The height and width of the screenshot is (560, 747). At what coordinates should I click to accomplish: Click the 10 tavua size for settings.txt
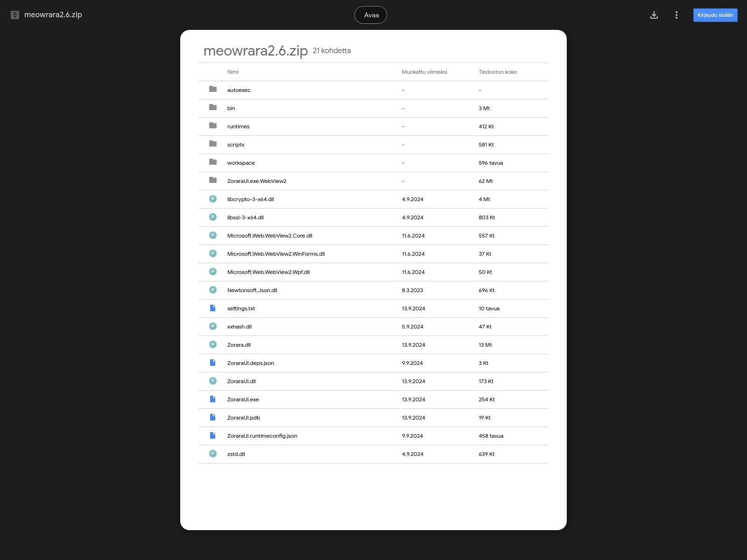(x=489, y=308)
